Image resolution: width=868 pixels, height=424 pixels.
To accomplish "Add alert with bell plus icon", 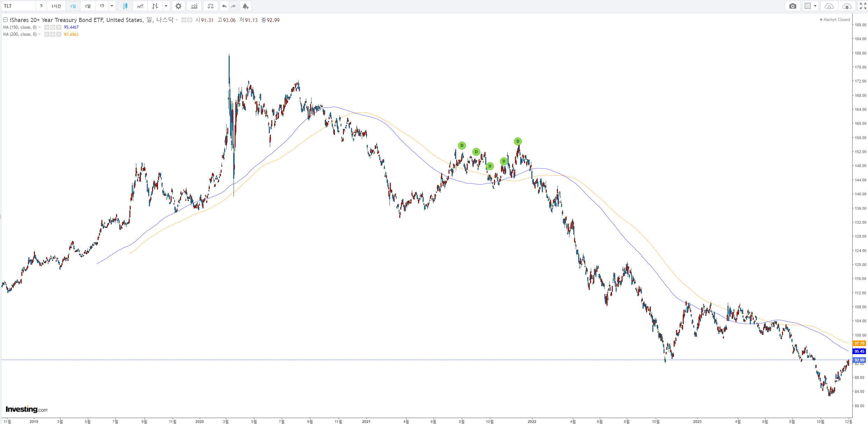I will 245,6.
